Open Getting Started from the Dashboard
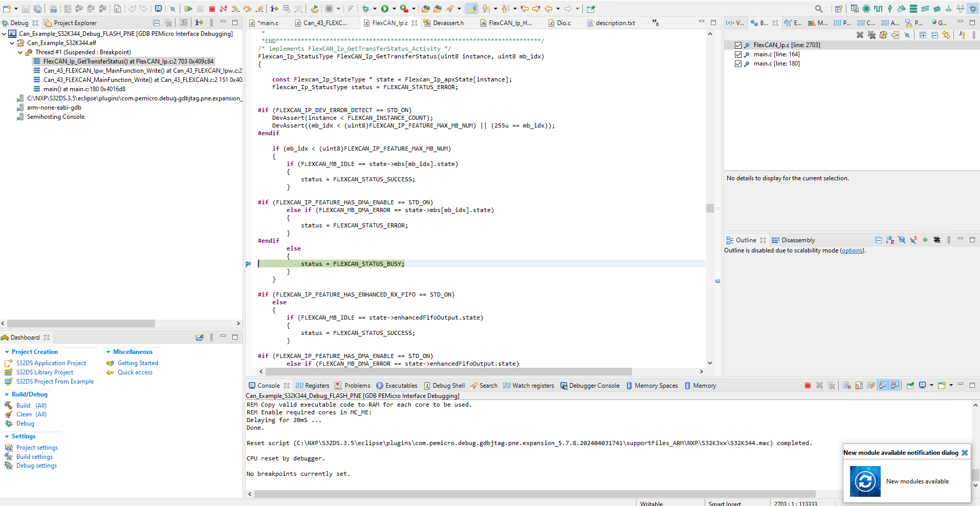Screen dimensions: 980x506 (137, 363)
